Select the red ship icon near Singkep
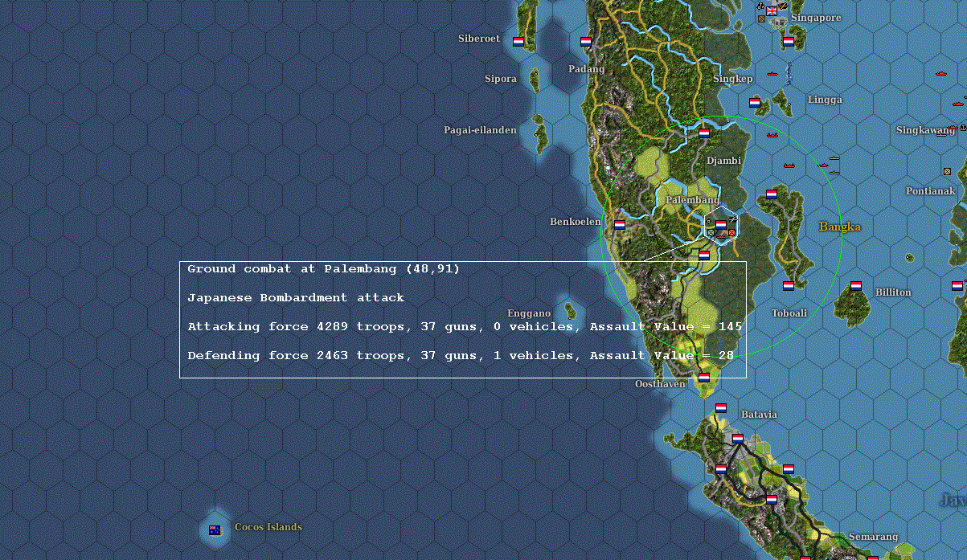 (x=774, y=75)
